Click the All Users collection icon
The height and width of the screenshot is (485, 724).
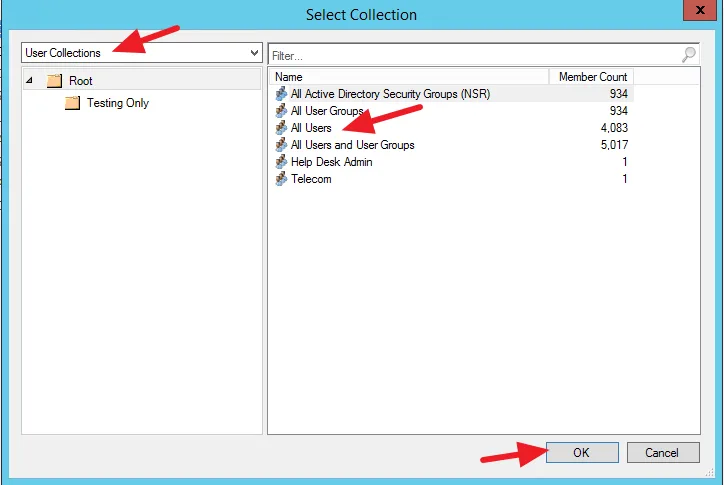tap(281, 128)
